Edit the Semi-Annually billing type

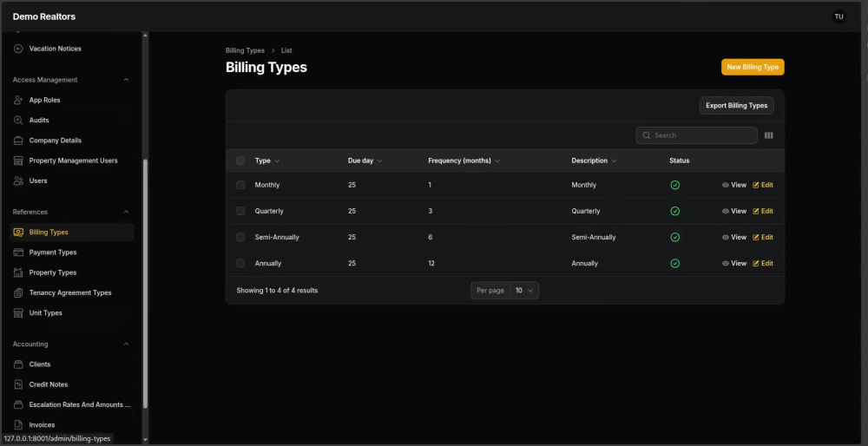tap(763, 238)
